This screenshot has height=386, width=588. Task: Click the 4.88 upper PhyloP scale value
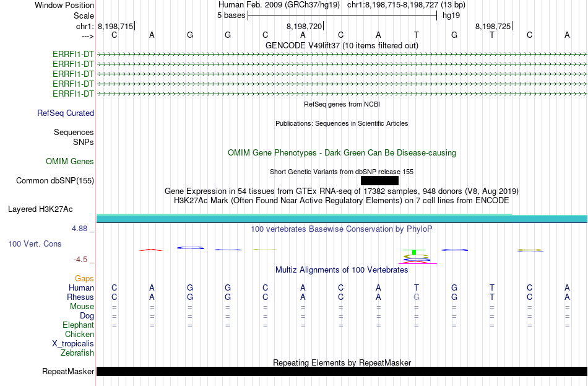(x=79, y=229)
